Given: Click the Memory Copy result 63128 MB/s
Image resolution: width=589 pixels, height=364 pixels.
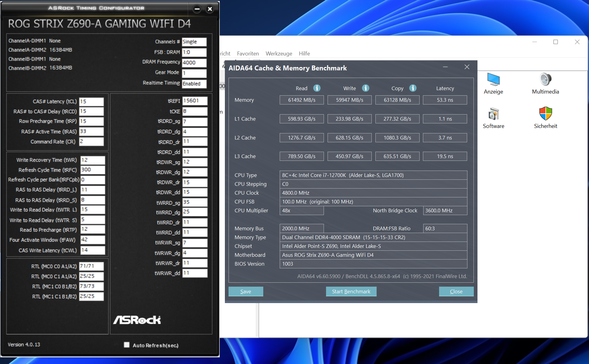Looking at the screenshot, I should tap(397, 100).
